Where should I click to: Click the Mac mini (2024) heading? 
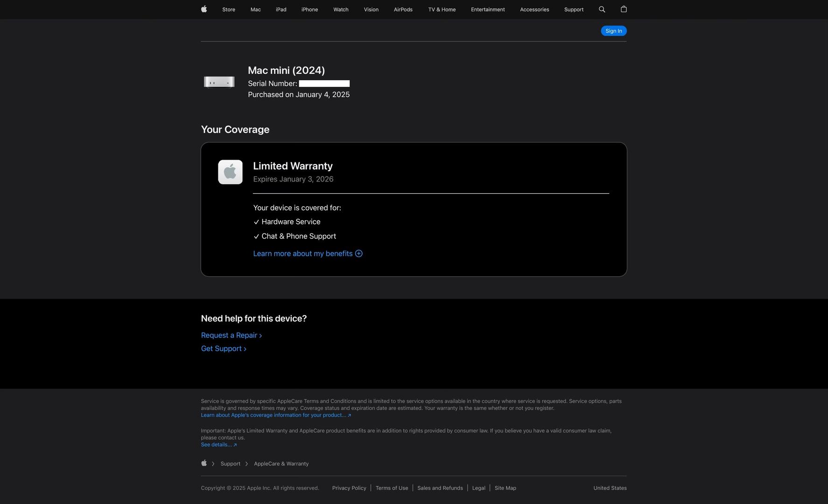coord(287,70)
